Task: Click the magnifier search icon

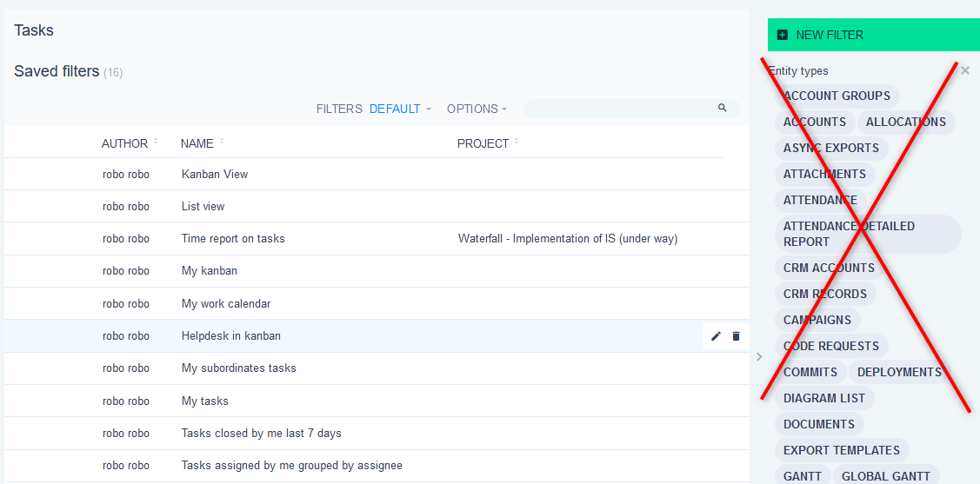Action: (x=722, y=109)
